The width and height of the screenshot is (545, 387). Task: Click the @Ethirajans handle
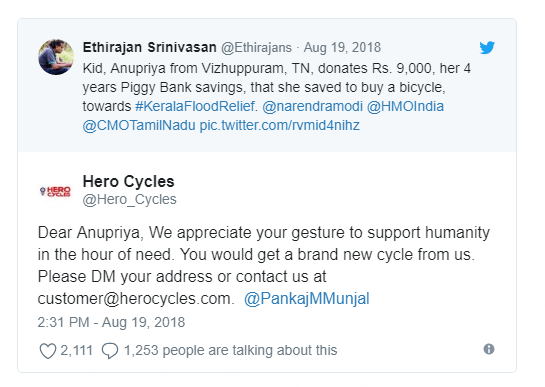pos(256,47)
